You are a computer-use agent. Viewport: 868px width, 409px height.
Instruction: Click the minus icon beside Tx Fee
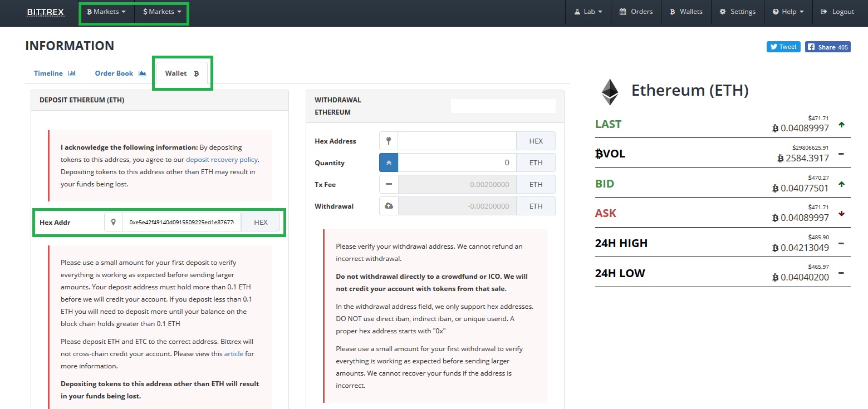(x=389, y=185)
